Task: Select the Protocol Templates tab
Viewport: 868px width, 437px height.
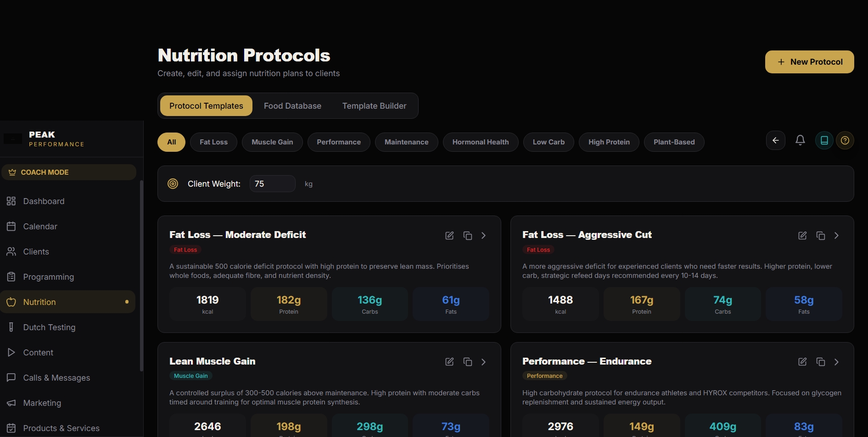Action: click(x=206, y=106)
